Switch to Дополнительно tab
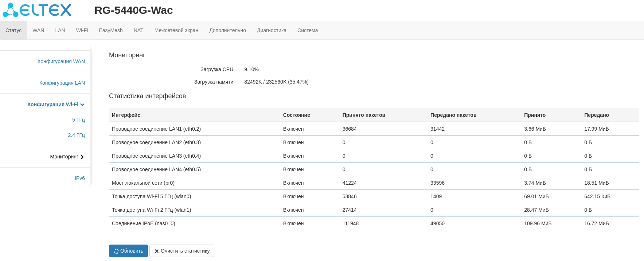The image size is (644, 261). pyautogui.click(x=227, y=30)
